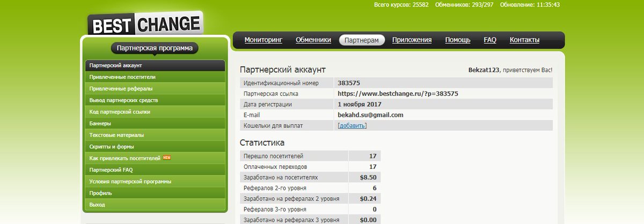
Task: Go to Приложения in the top menu
Action: (x=412, y=40)
